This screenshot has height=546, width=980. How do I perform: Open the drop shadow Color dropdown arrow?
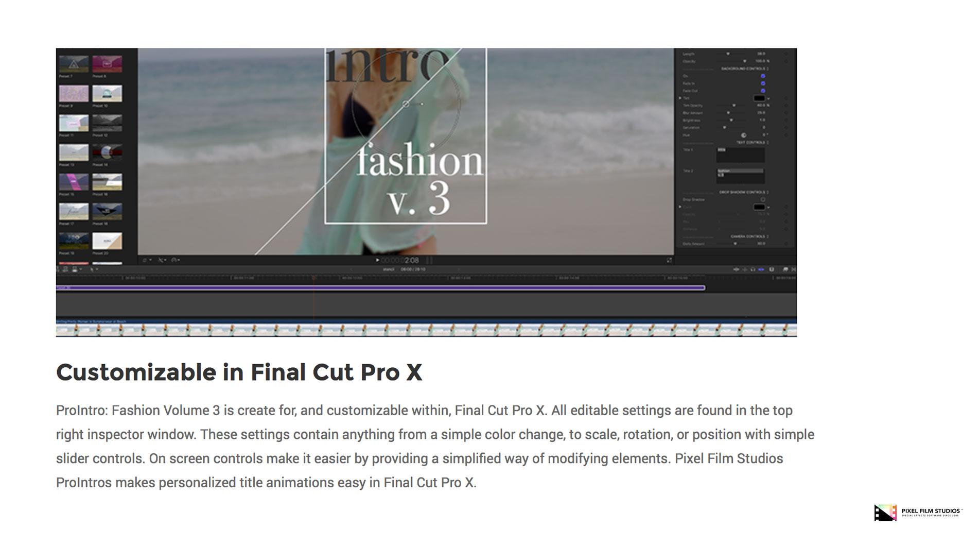[768, 207]
